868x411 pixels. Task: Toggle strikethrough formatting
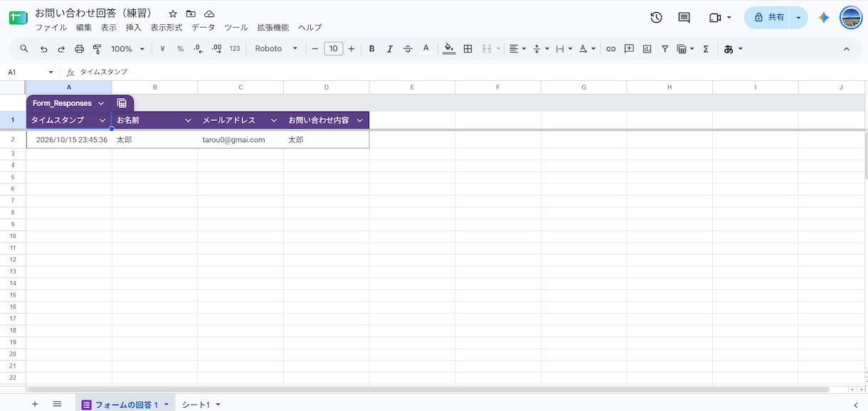(408, 49)
